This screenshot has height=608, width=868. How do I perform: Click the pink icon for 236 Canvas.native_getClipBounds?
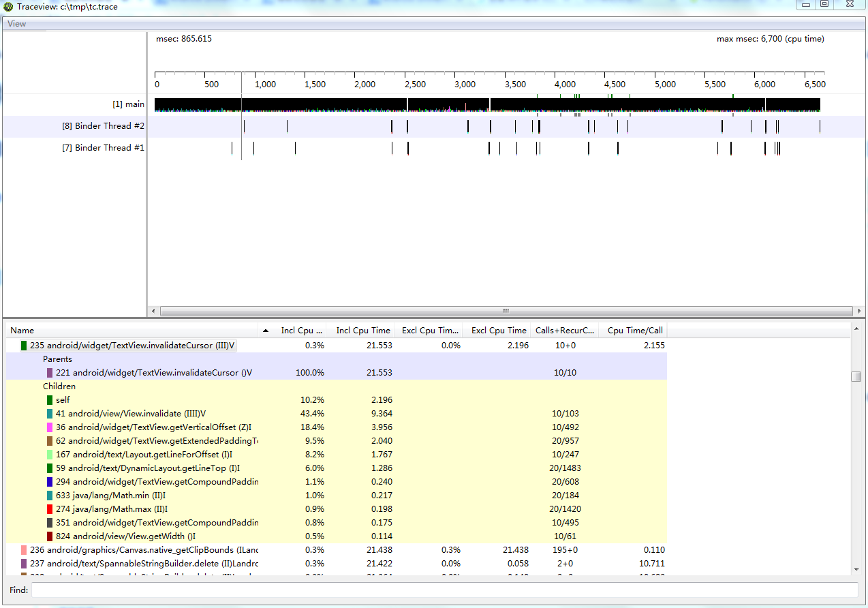[24, 550]
